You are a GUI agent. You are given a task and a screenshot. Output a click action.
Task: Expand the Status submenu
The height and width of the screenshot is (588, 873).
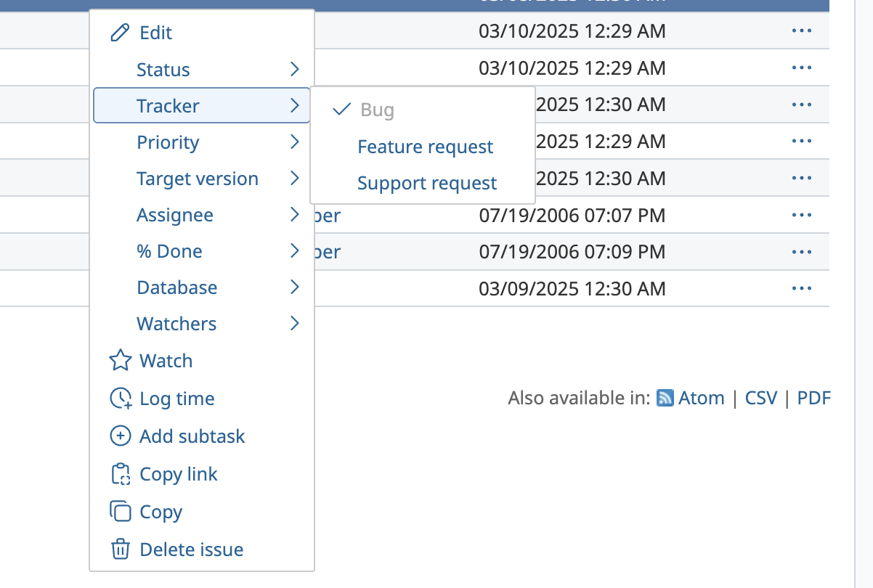click(x=202, y=70)
